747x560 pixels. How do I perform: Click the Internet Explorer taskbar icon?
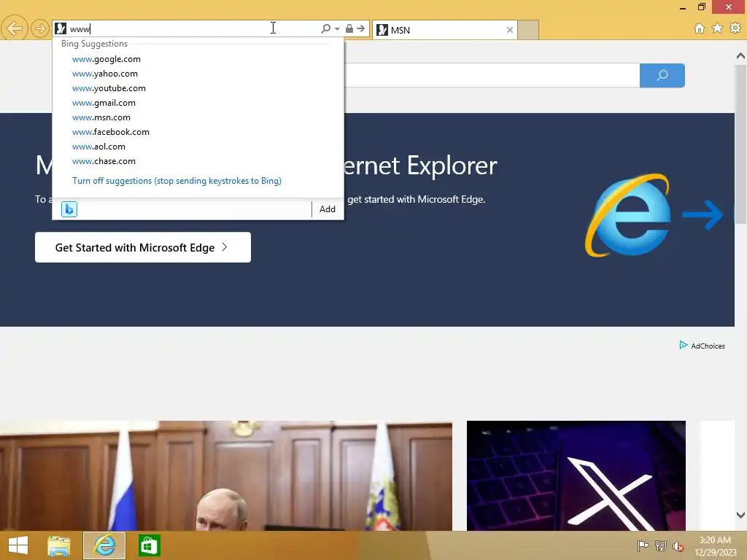click(x=104, y=545)
